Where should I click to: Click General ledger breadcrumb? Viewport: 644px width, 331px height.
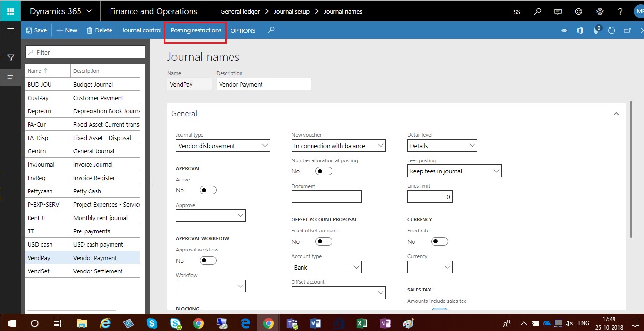coord(240,12)
